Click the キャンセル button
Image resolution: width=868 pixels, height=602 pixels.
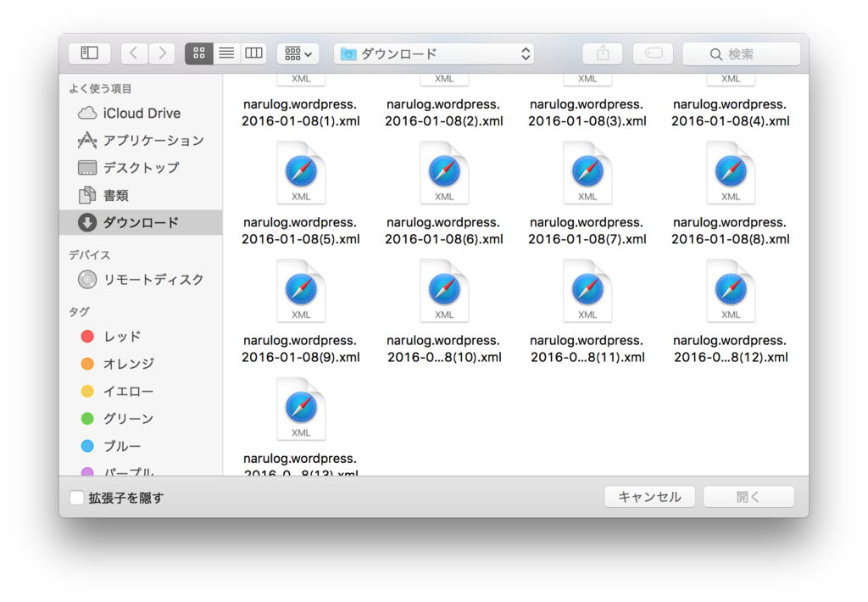[649, 497]
